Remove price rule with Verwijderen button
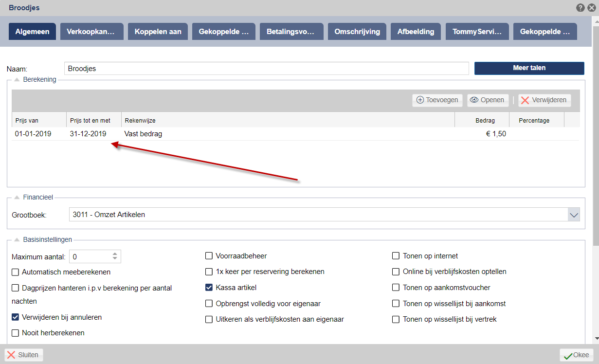 pos(544,100)
